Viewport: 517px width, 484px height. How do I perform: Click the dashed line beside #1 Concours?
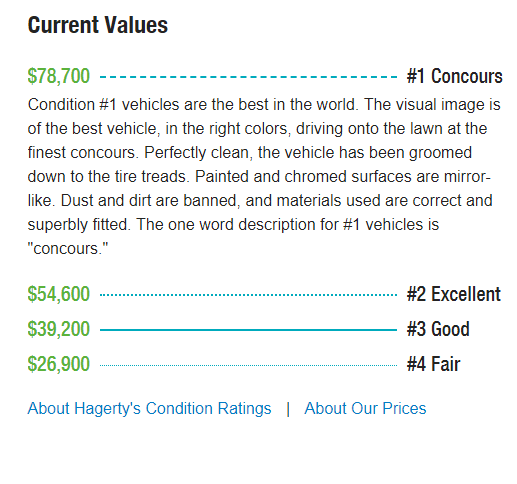[x=248, y=77]
